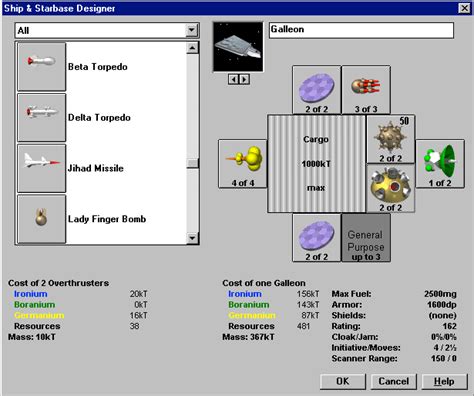This screenshot has width=474, height=396.
Task: Click Galleon Germanium cost 87kT
Action: click(310, 315)
